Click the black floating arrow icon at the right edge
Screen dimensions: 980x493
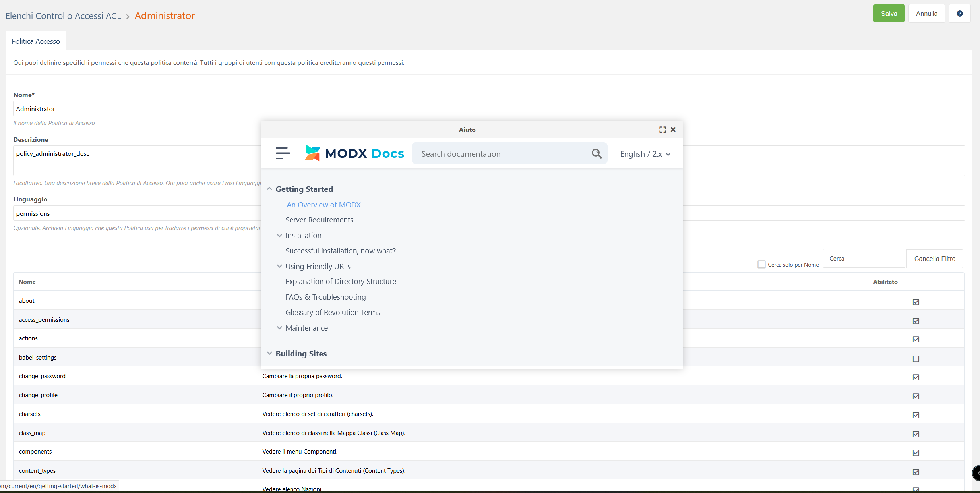[x=976, y=473]
